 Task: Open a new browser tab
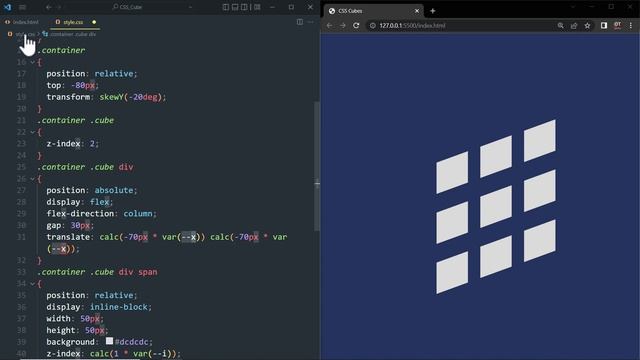pos(433,11)
